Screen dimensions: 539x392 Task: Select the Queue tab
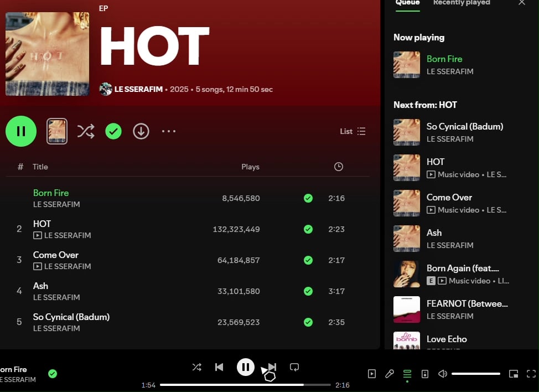click(x=407, y=3)
